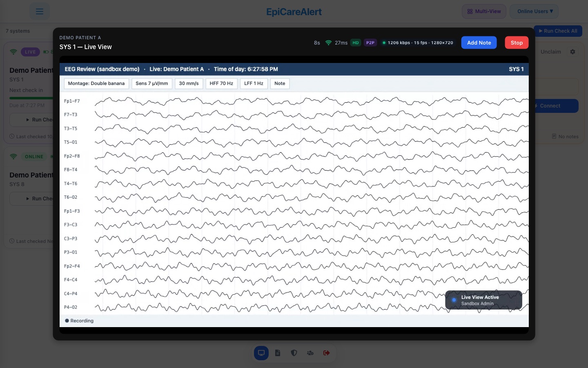
Task: Click the clock icon beside Last checked in SYS 1 card
Action: pyautogui.click(x=12, y=136)
